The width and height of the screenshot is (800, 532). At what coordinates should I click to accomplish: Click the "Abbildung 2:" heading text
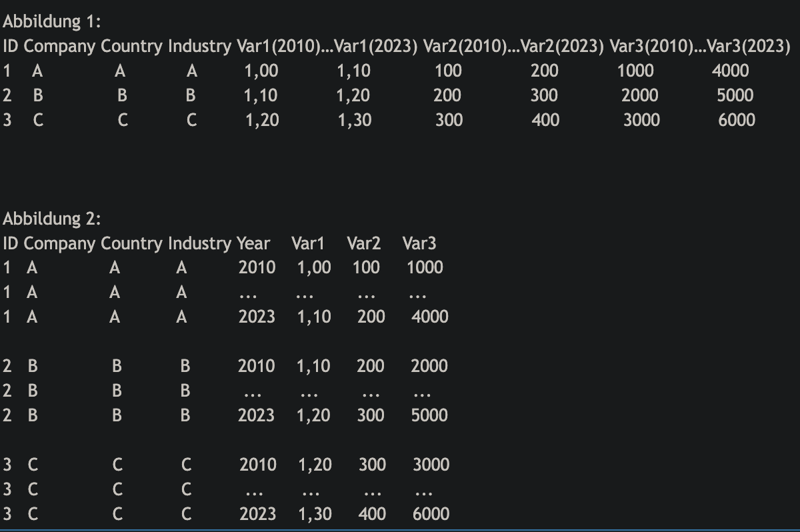coord(52,219)
